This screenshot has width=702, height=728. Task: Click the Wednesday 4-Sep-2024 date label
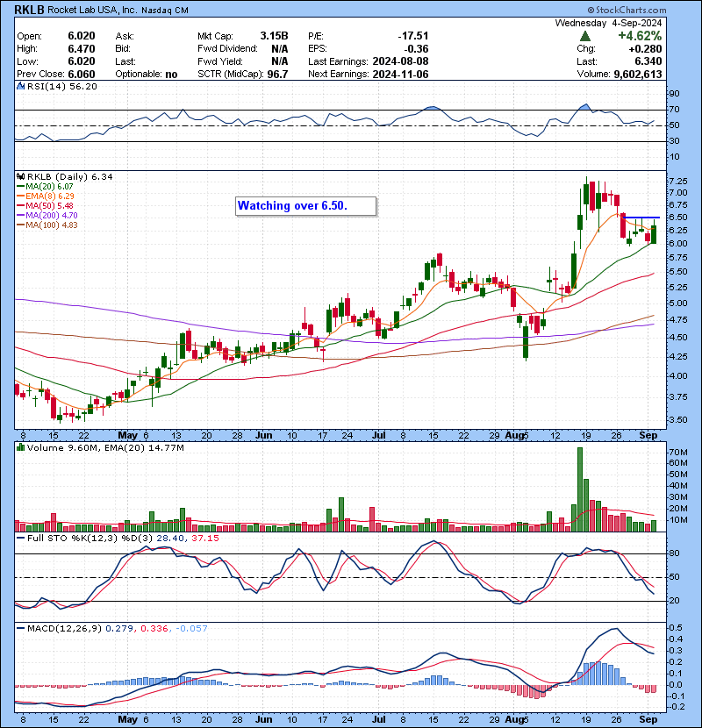click(608, 23)
